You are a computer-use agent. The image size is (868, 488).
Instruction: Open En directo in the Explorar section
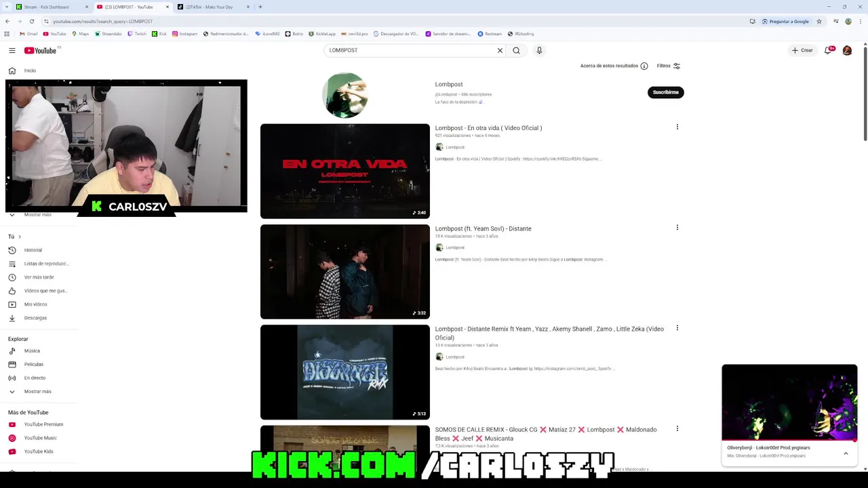[x=39, y=378]
